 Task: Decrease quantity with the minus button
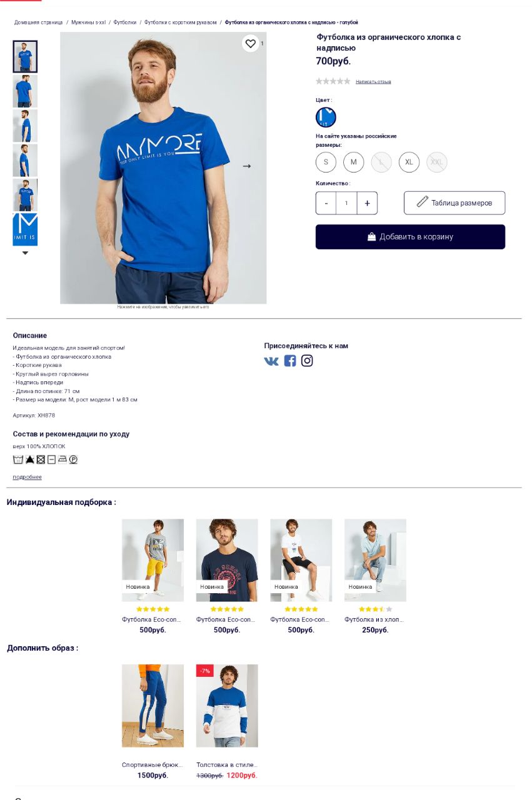[x=326, y=203]
